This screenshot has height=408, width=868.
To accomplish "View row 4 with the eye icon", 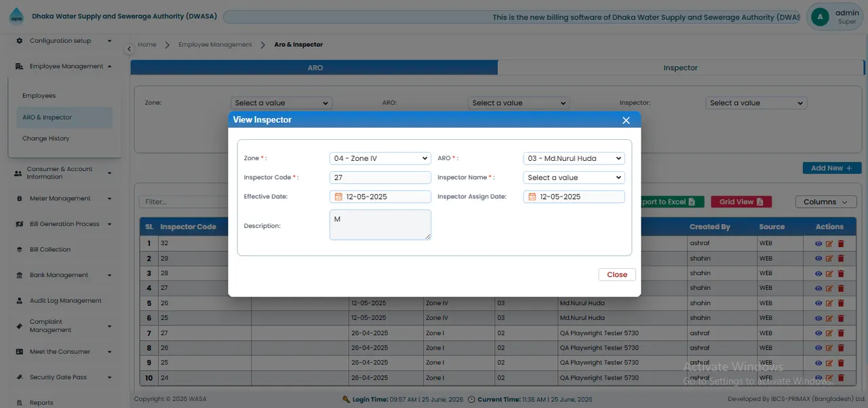I will (818, 288).
